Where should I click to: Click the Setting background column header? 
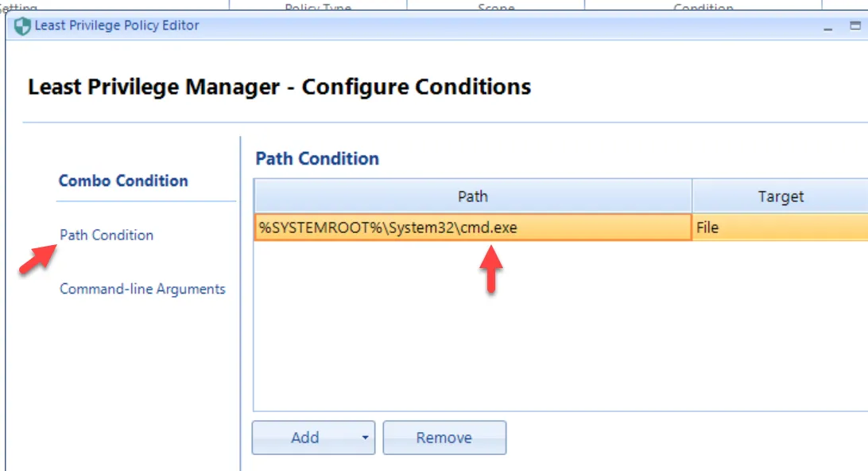coord(19,7)
